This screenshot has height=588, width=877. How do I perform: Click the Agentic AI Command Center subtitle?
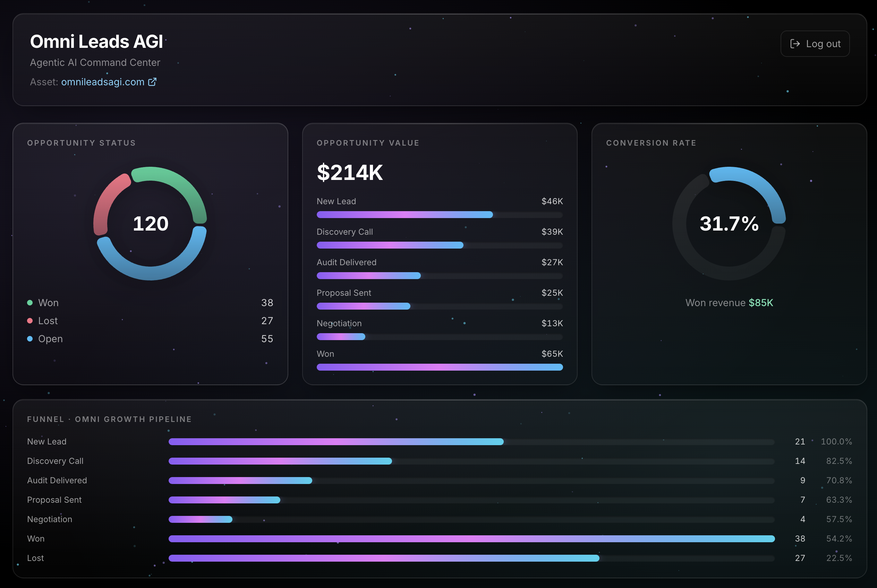[95, 62]
